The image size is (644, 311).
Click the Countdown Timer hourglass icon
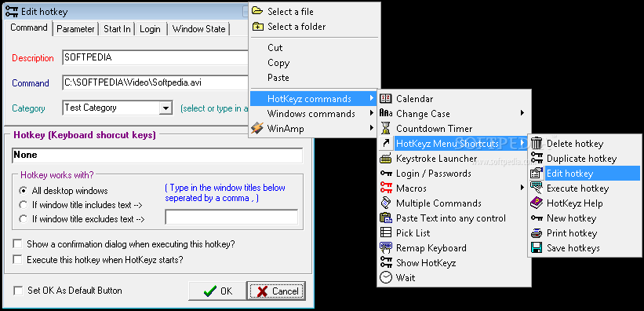click(x=386, y=128)
